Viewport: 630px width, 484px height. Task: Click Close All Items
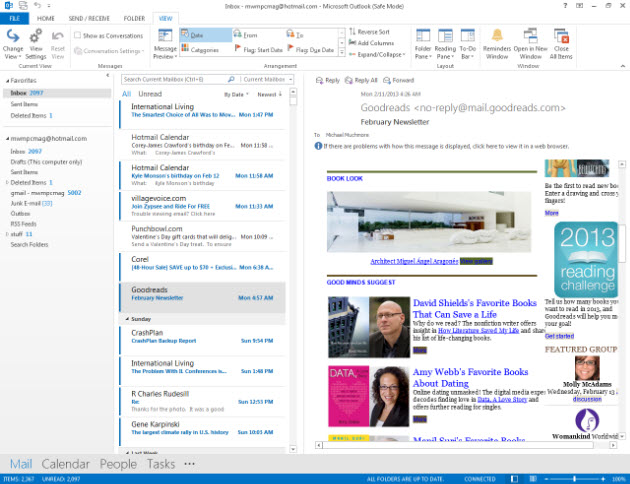pos(561,44)
